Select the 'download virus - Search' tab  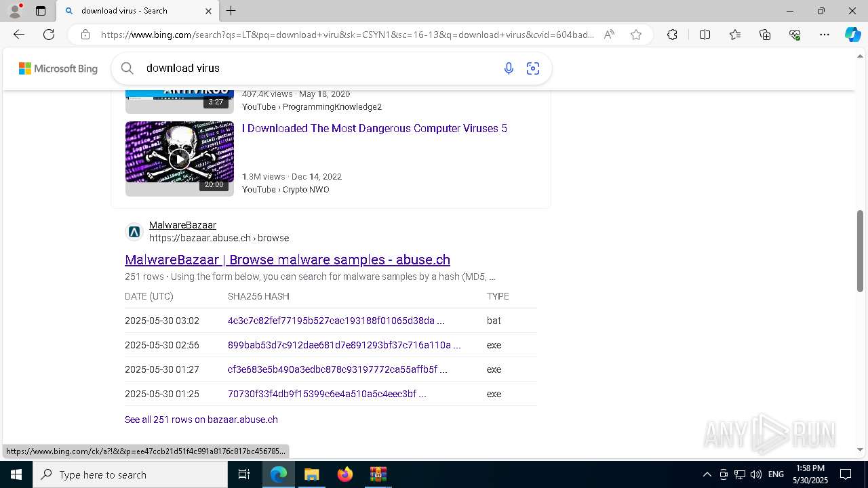pyautogui.click(x=138, y=11)
